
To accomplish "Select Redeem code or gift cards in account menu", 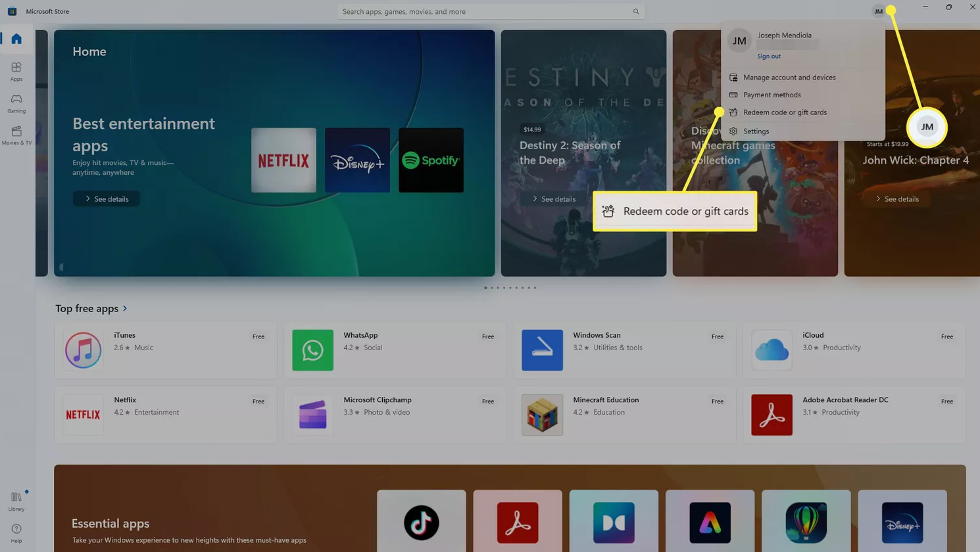I will pyautogui.click(x=802, y=112).
